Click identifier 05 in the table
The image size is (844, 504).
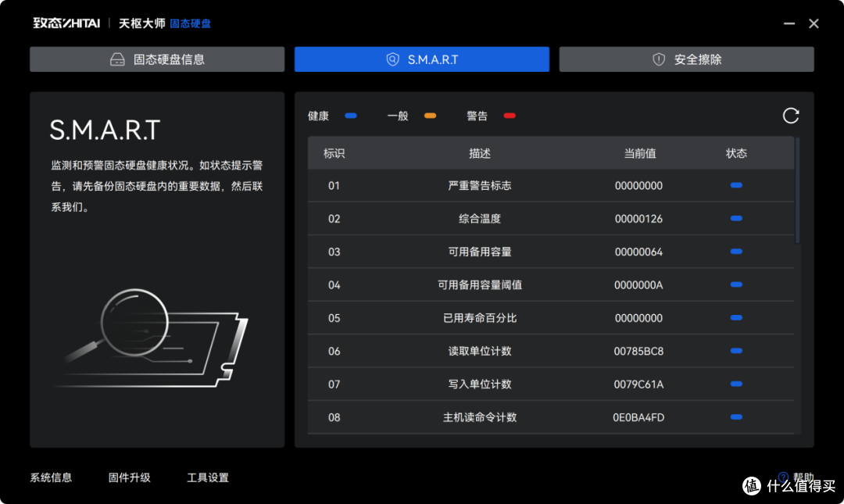click(x=334, y=318)
